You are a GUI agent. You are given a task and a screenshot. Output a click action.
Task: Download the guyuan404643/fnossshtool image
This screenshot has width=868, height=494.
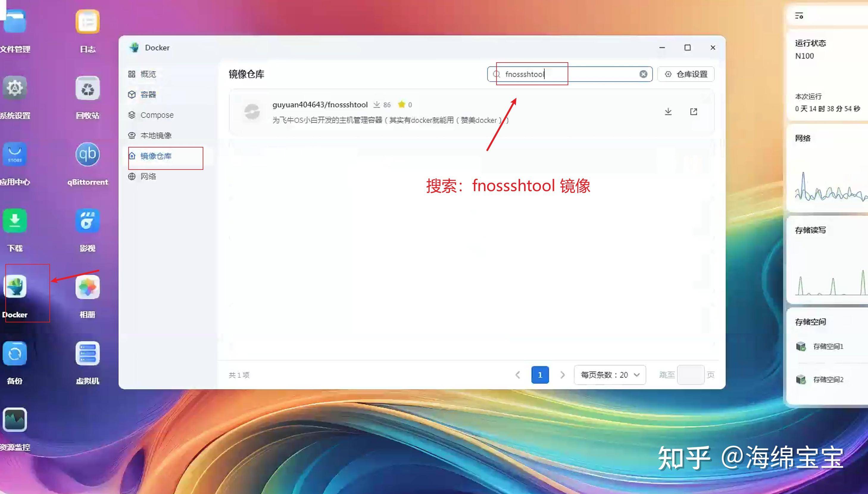pyautogui.click(x=668, y=112)
